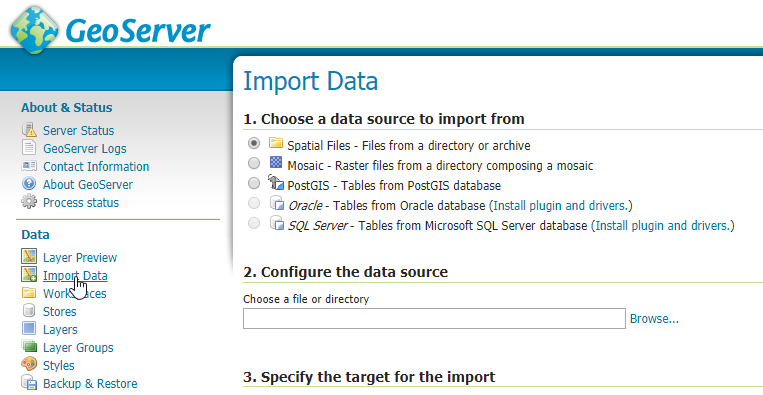Follow Oracle's Install plugin and drivers link
The height and width of the screenshot is (395, 763).
tap(561, 205)
